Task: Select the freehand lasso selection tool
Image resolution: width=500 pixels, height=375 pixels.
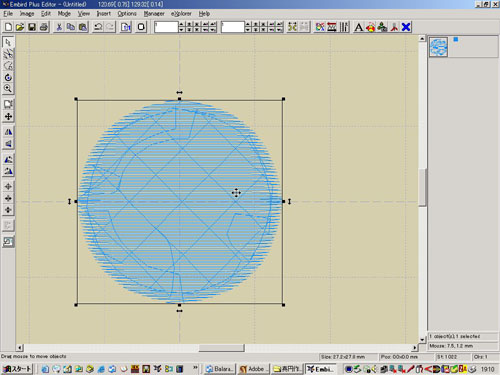Action: coord(8,66)
